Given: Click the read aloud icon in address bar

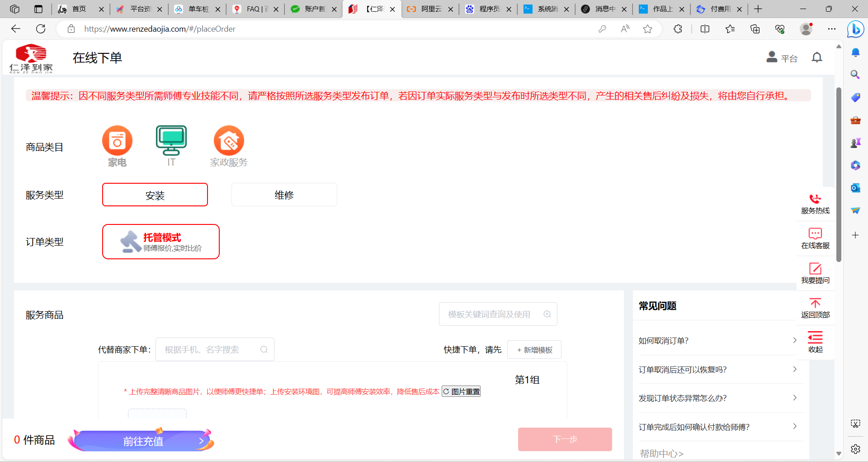Looking at the screenshot, I should 625,29.
